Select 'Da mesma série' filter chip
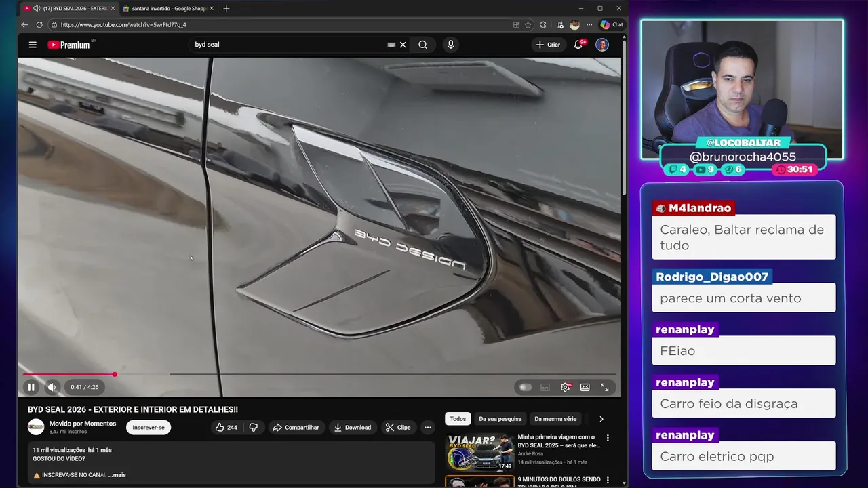Viewport: 868px width, 488px height. coord(555,419)
